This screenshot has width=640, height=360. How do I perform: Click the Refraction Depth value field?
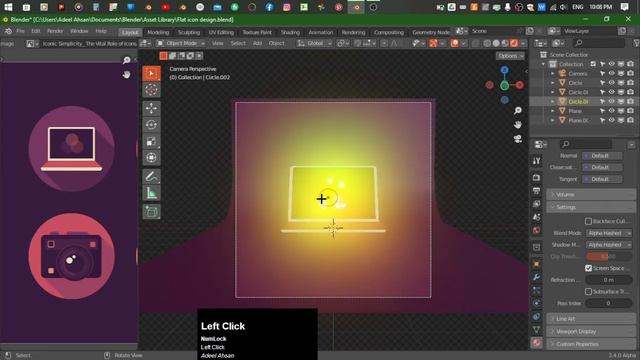(609, 280)
